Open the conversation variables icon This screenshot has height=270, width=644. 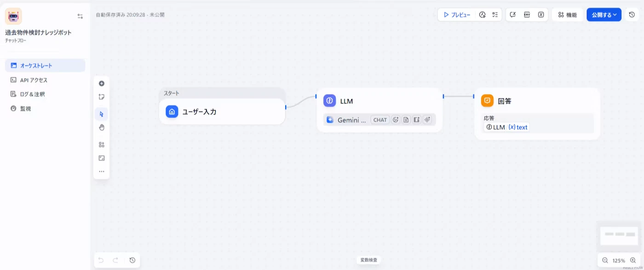point(513,15)
